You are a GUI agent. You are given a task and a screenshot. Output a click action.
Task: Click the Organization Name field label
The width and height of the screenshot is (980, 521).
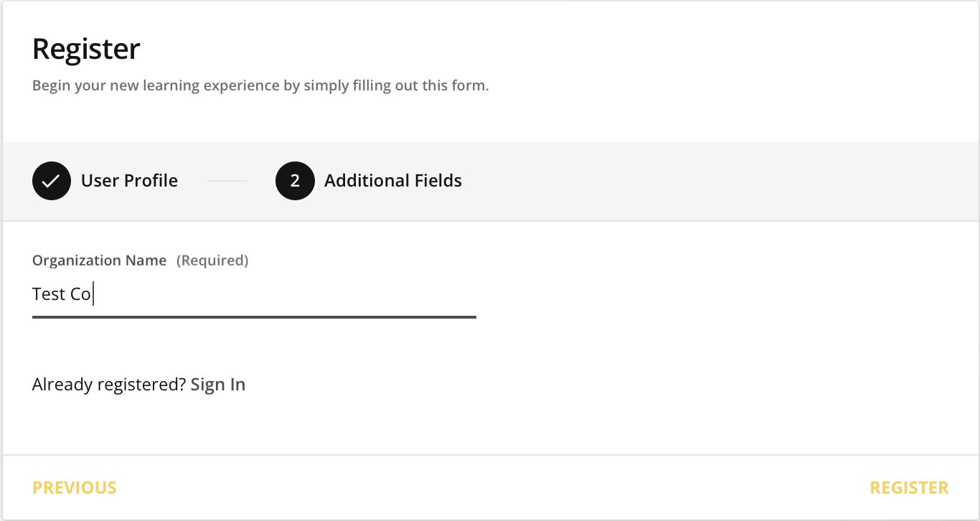pos(100,260)
